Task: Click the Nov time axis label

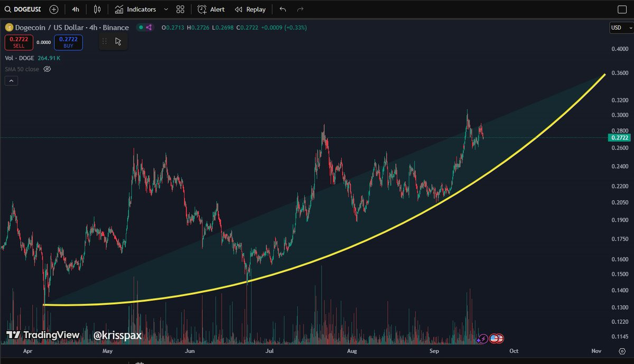Action: click(x=596, y=351)
